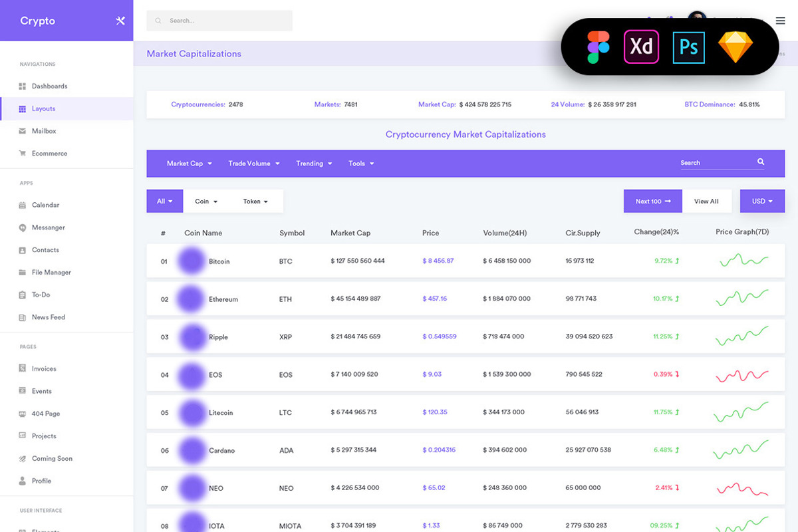
Task: Click the Coming Soon rocket icon
Action: point(22,458)
